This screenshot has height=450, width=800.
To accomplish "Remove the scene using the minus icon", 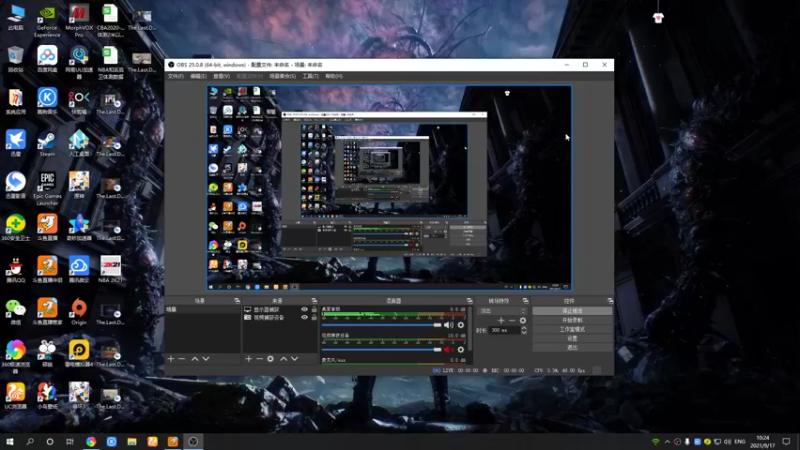I will click(x=182, y=359).
